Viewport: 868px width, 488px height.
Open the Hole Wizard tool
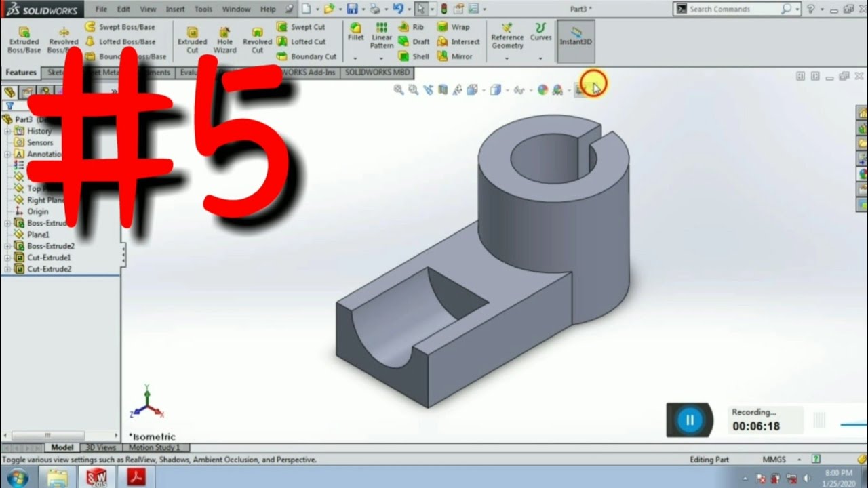(x=224, y=41)
